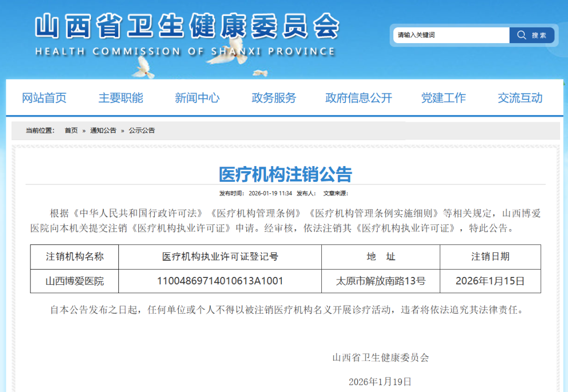
Task: Select the 注销日期 table header cell
Action: coord(489,257)
